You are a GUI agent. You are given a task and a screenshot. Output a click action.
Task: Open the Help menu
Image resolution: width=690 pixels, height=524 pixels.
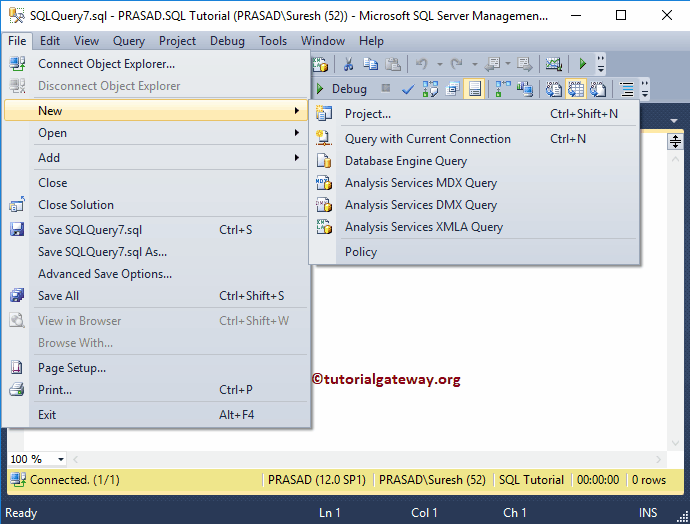371,41
